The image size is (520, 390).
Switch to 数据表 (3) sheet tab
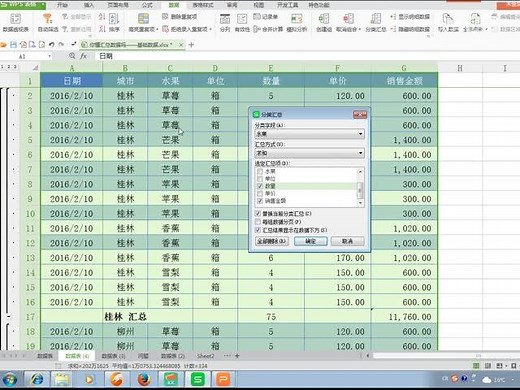(113, 356)
